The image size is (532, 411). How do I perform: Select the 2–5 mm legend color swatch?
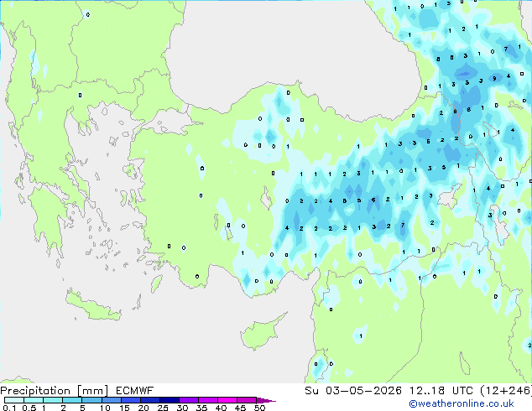[x=72, y=400]
